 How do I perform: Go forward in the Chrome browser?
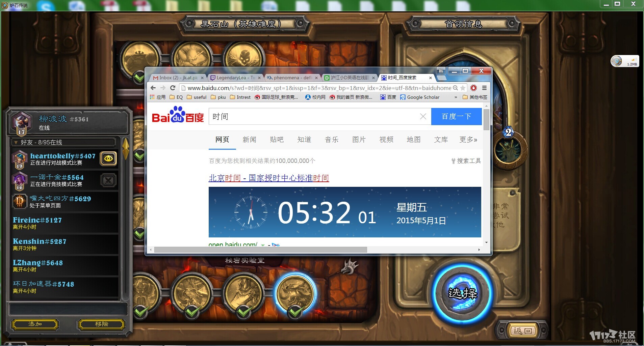point(163,88)
